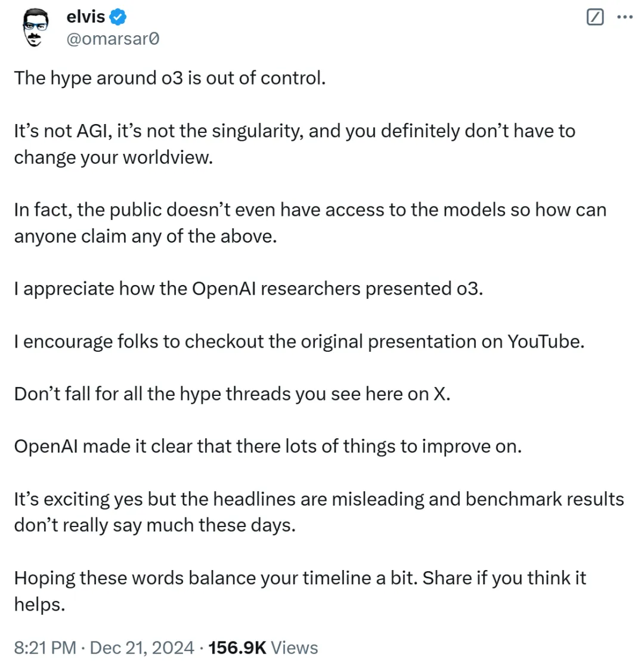Viewport: 644px width, 666px height.
Task: Open the three-dot more options menu
Action: [625, 17]
